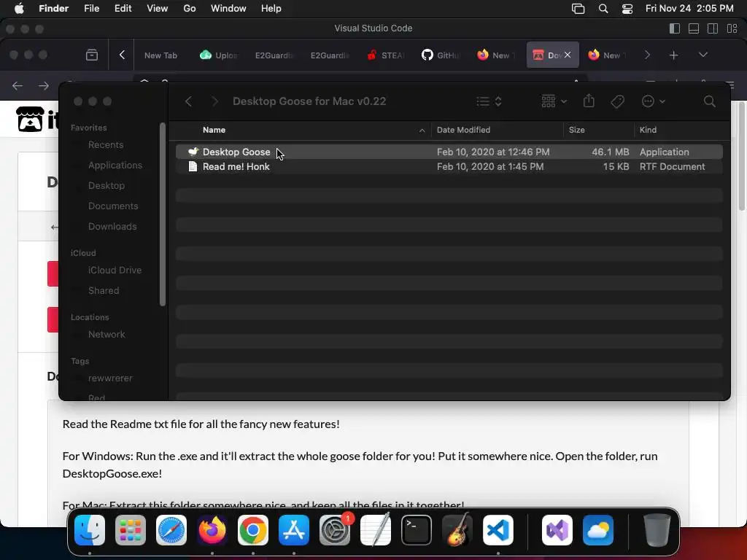Launch Safari from the Dock

(171, 530)
